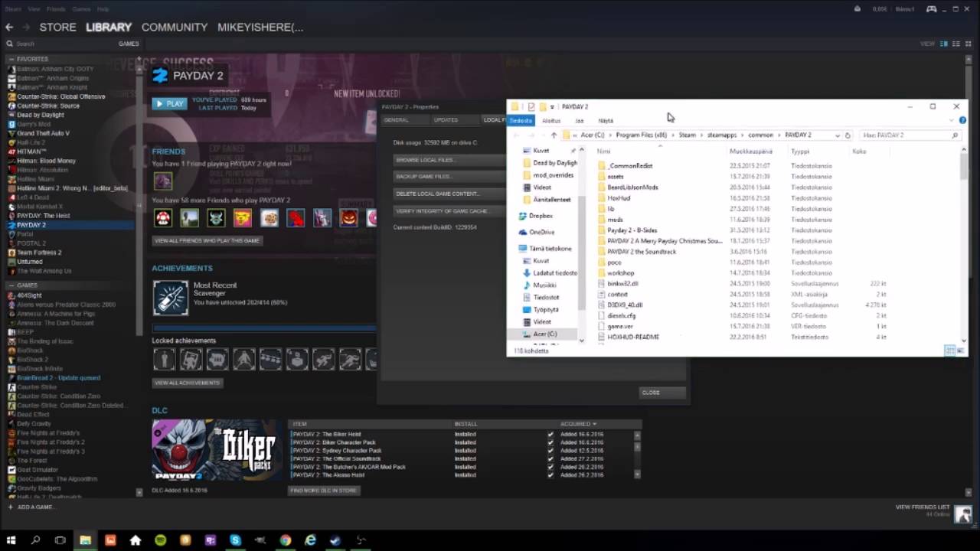Open Tiedosto tab in File Explorer

click(521, 120)
